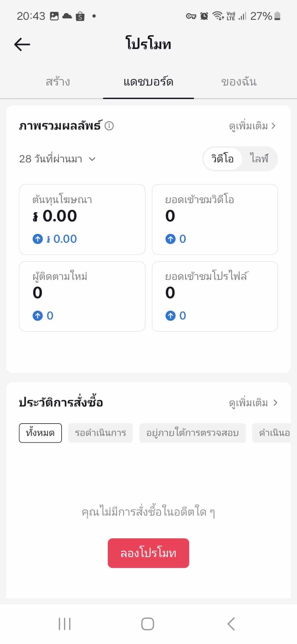Tap the blue arrow under ต้นทุนโฆษณา
The height and width of the screenshot is (644, 297).
[38, 239]
